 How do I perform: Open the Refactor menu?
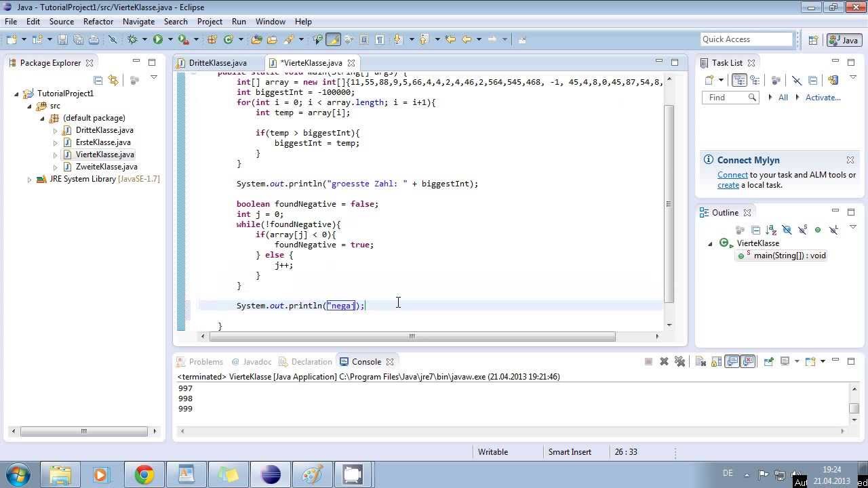(x=98, y=22)
